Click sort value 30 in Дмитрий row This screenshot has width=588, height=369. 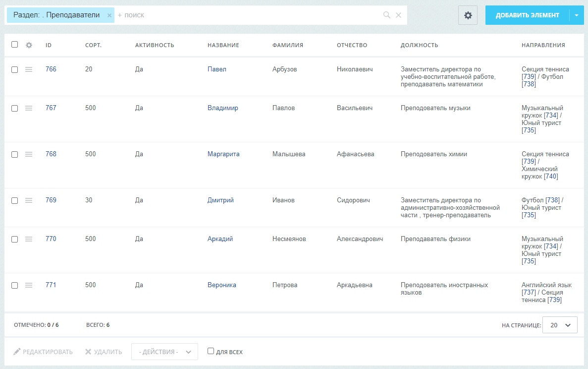[89, 200]
